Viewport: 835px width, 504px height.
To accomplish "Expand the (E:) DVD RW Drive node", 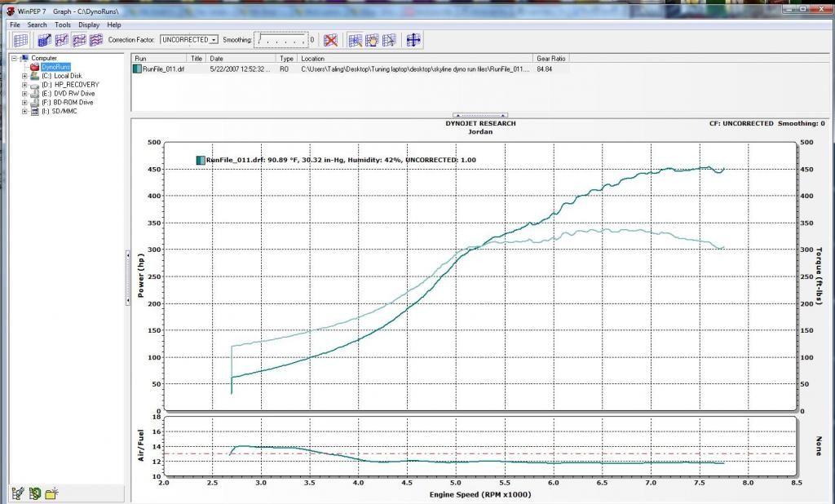I will tap(25, 92).
